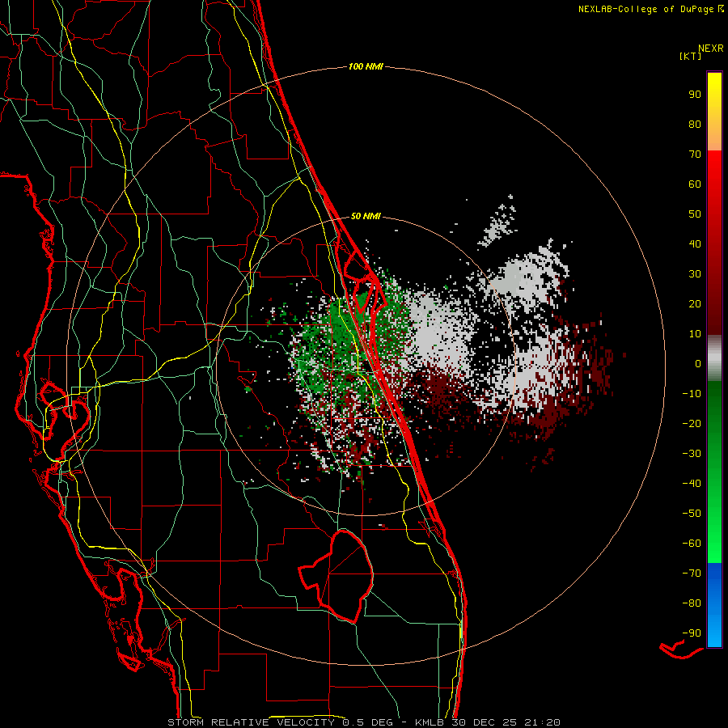Click "STORM RELATIVE VELOCITY" in the bottom caption
Image resolution: width=728 pixels, height=728 pixels.
(251, 722)
